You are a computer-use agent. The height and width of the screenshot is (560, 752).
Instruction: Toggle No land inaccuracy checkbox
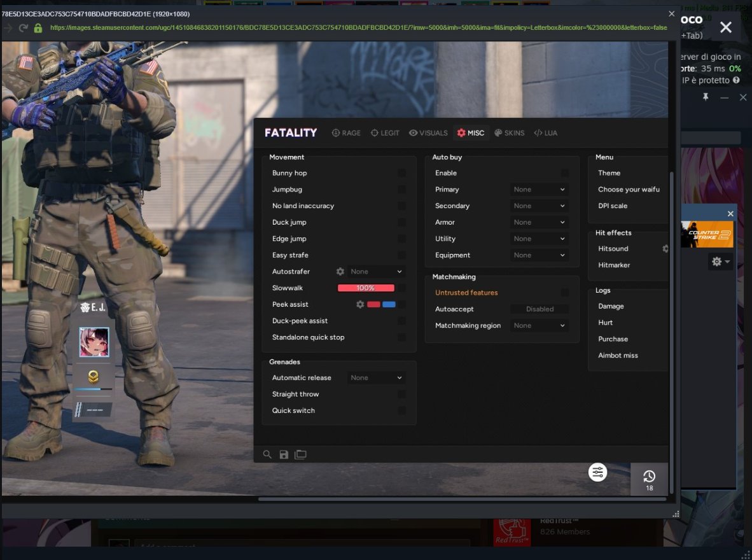point(401,206)
